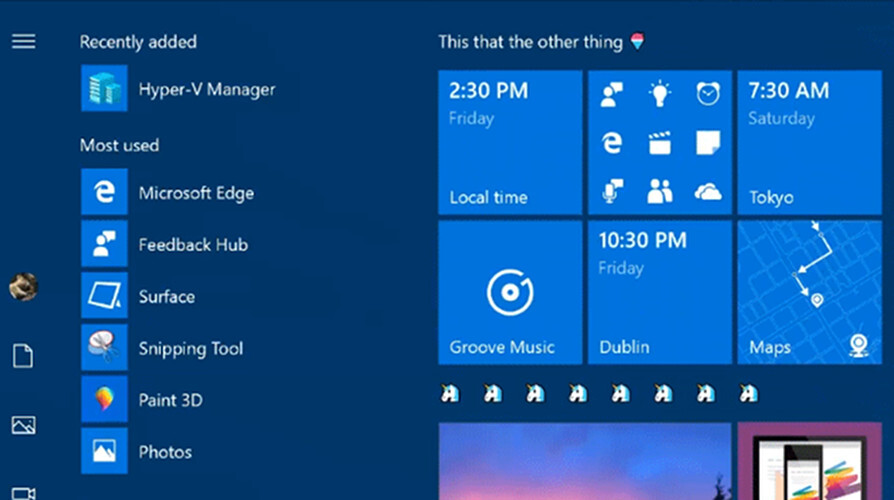This screenshot has width=894, height=500.
Task: Launch Photos from its name in the list
Action: 165,452
